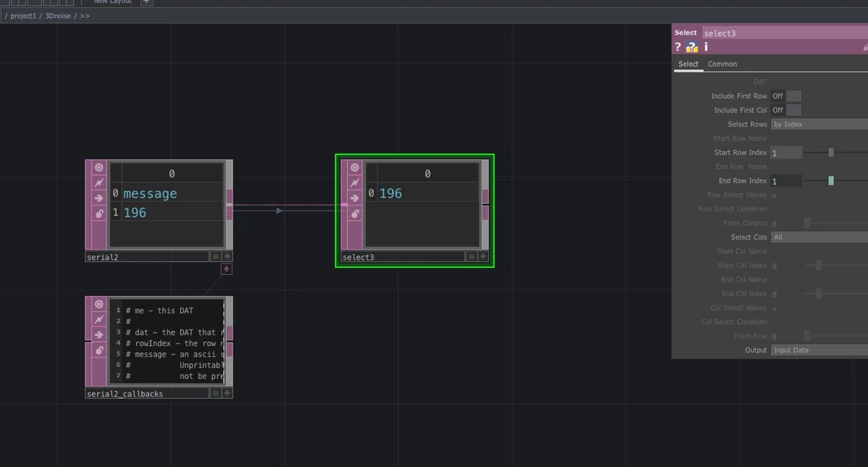
Task: Click 3Dnoise in the path bar
Action: point(58,15)
